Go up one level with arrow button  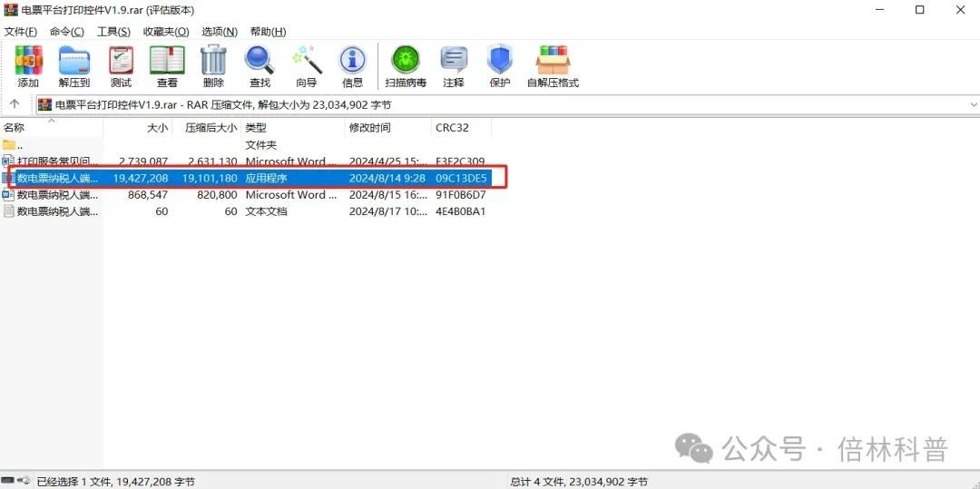pos(15,104)
